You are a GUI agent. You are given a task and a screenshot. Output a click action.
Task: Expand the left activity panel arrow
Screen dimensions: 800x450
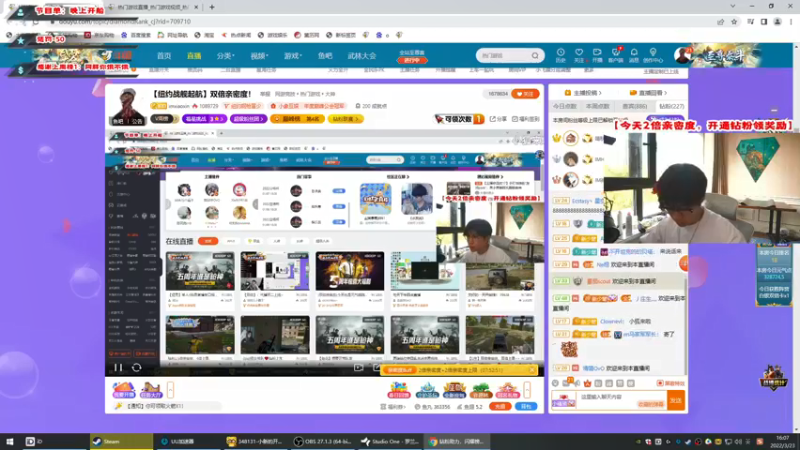click(170, 390)
